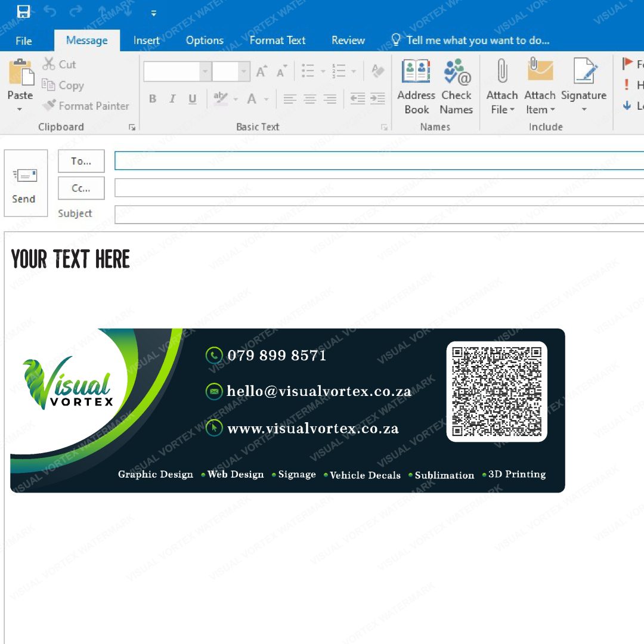Open the font name dropdown

[x=205, y=72]
